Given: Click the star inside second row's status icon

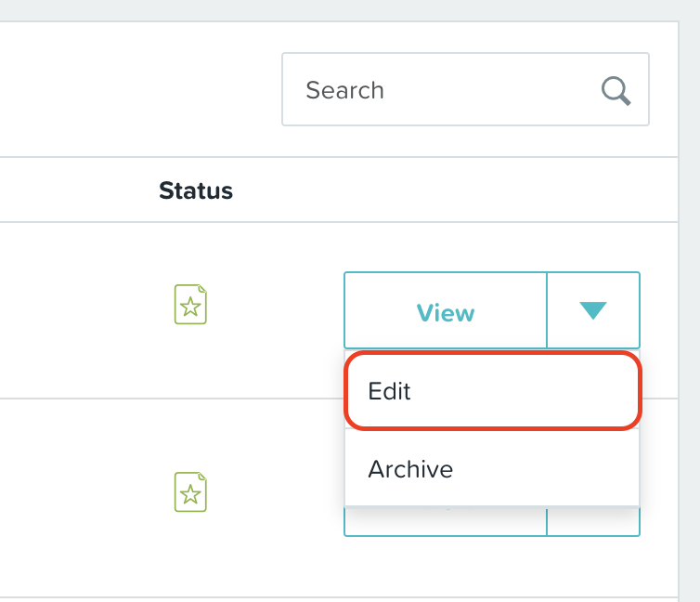Looking at the screenshot, I should (x=190, y=494).
